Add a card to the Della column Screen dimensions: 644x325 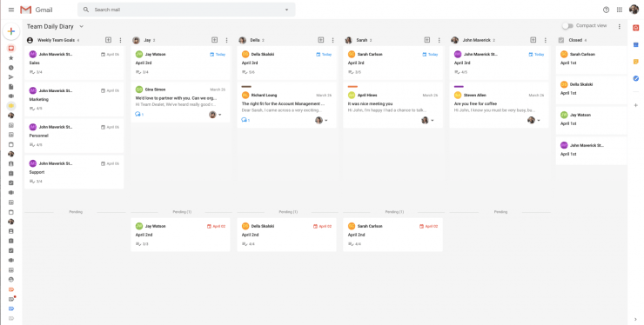coord(321,40)
